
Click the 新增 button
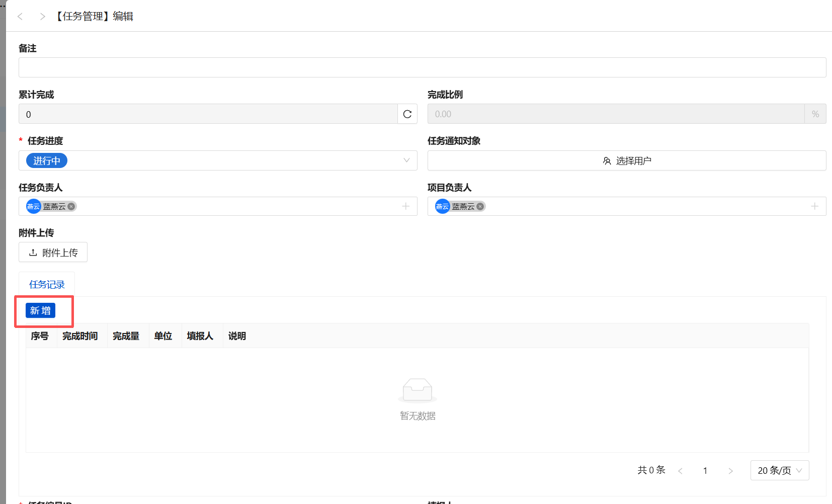coord(40,311)
